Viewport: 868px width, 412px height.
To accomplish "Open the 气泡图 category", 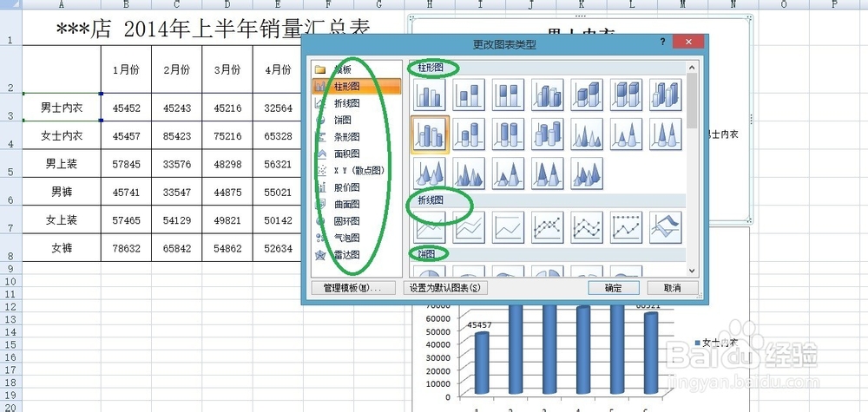I will (356, 238).
